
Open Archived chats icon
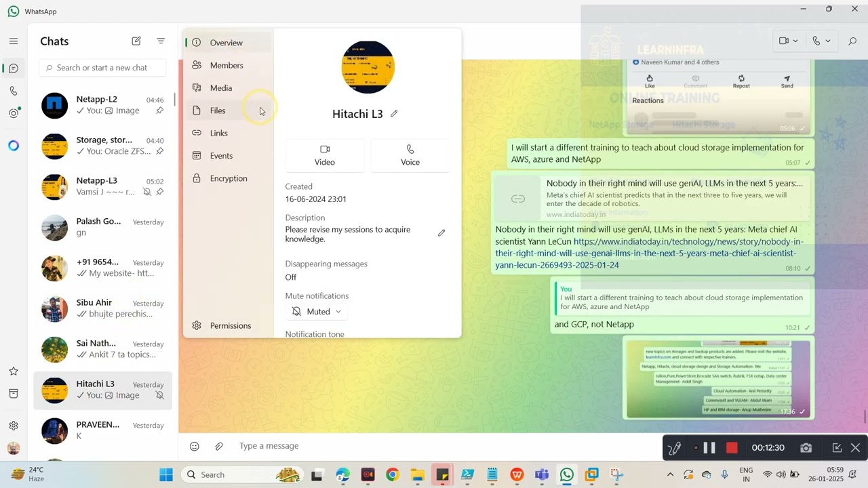(x=14, y=394)
